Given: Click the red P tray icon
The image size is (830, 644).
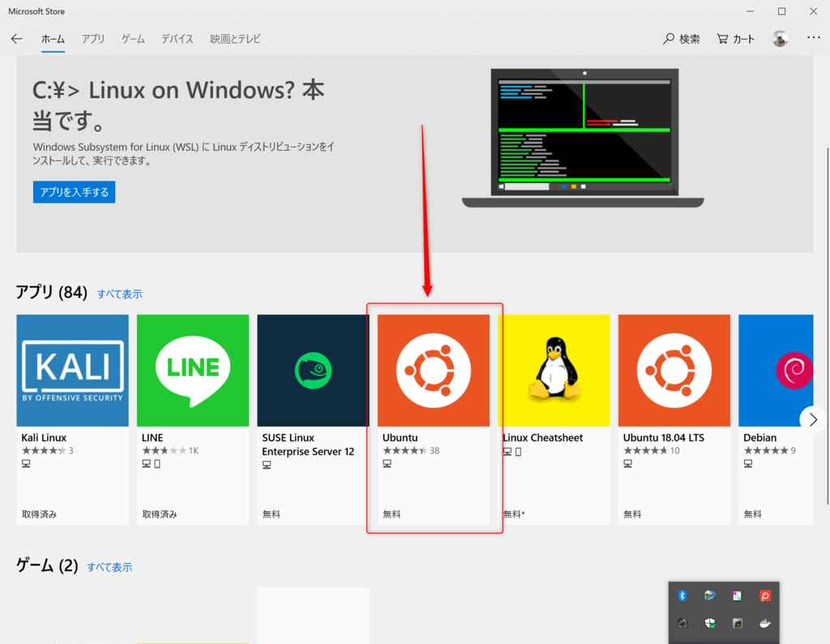Looking at the screenshot, I should point(765,596).
